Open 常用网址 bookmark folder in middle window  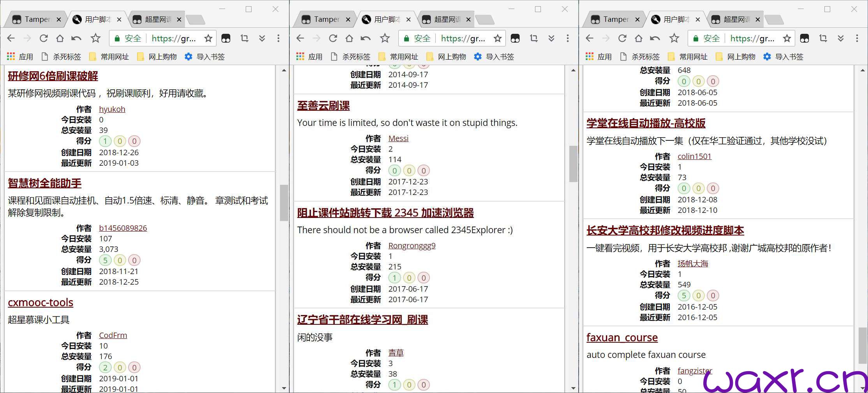(398, 57)
